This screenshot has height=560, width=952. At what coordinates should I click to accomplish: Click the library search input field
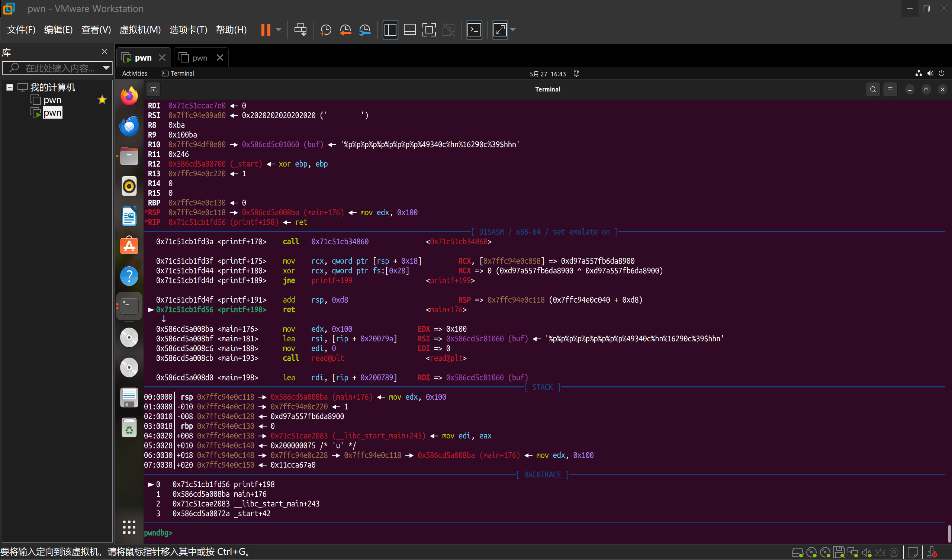[57, 68]
